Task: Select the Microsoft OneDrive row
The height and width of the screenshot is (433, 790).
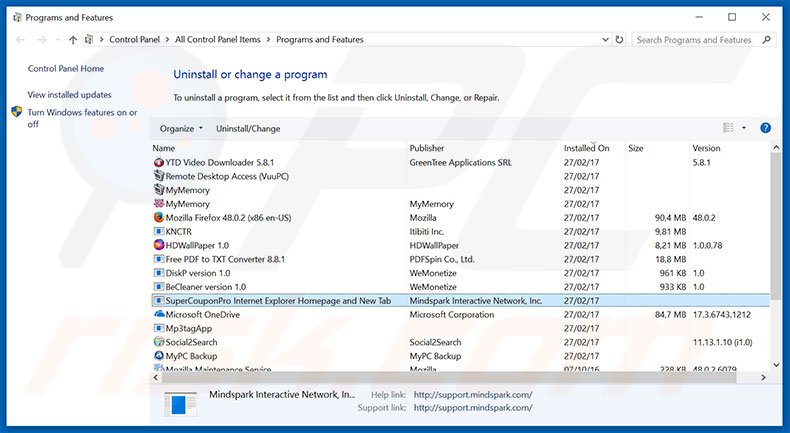Action: [x=460, y=315]
